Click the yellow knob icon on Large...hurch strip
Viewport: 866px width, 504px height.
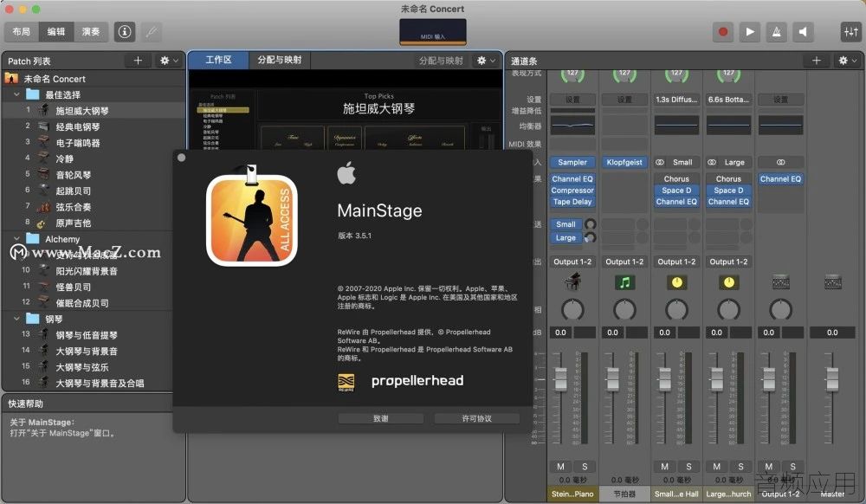coord(728,282)
